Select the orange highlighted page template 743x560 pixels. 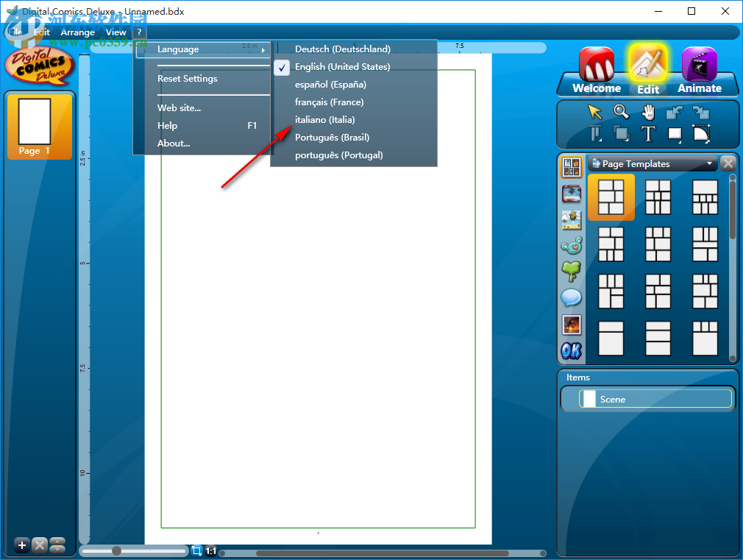point(611,196)
